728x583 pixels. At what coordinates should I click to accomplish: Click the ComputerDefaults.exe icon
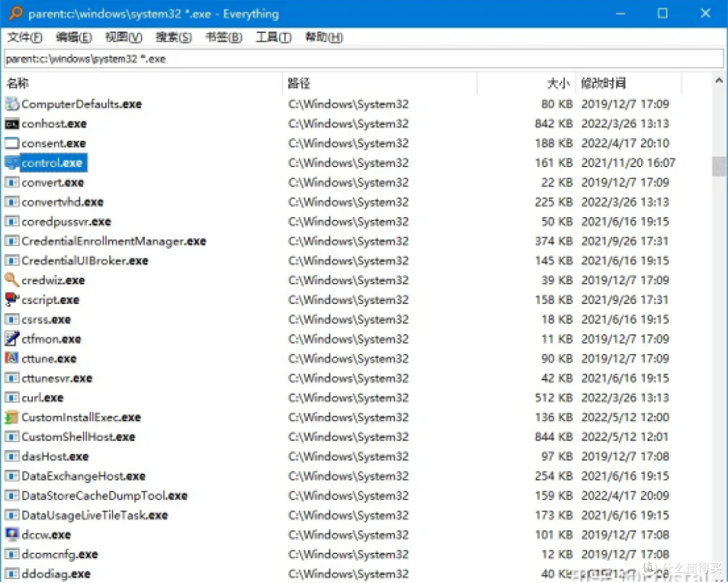(x=12, y=104)
